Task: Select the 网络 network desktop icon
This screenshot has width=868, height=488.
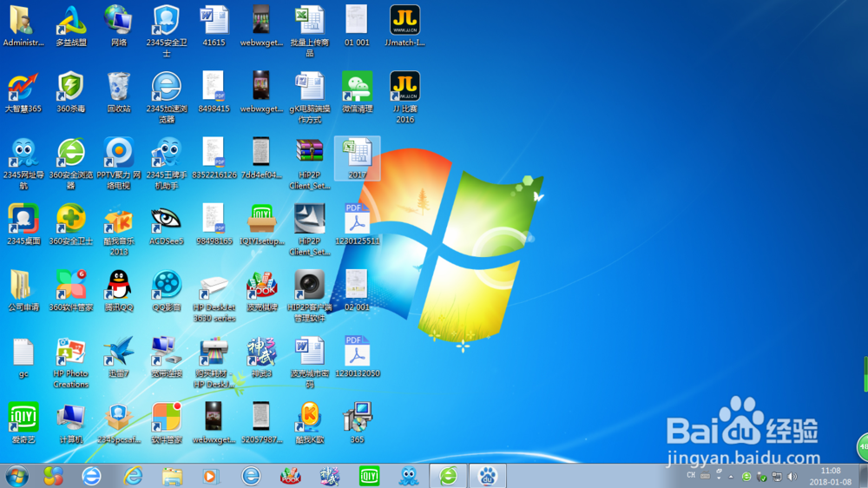Action: (x=118, y=26)
